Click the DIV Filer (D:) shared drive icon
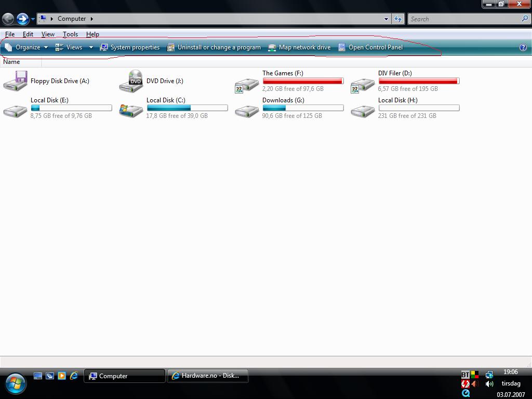This screenshot has width=532, height=399. tap(362, 86)
